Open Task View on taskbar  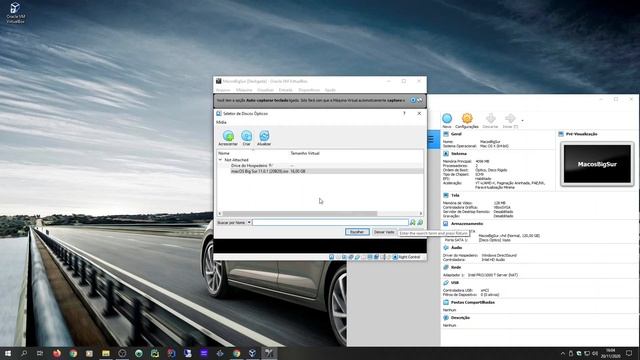40,353
